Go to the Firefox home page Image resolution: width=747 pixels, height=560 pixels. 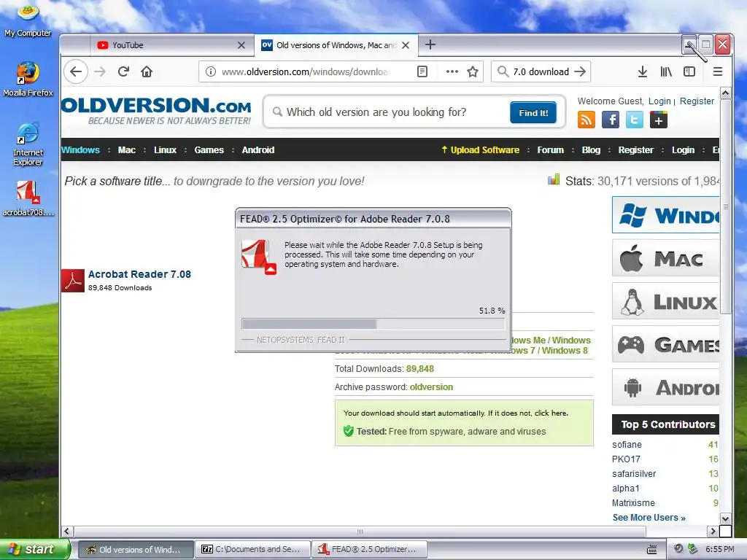coord(147,71)
